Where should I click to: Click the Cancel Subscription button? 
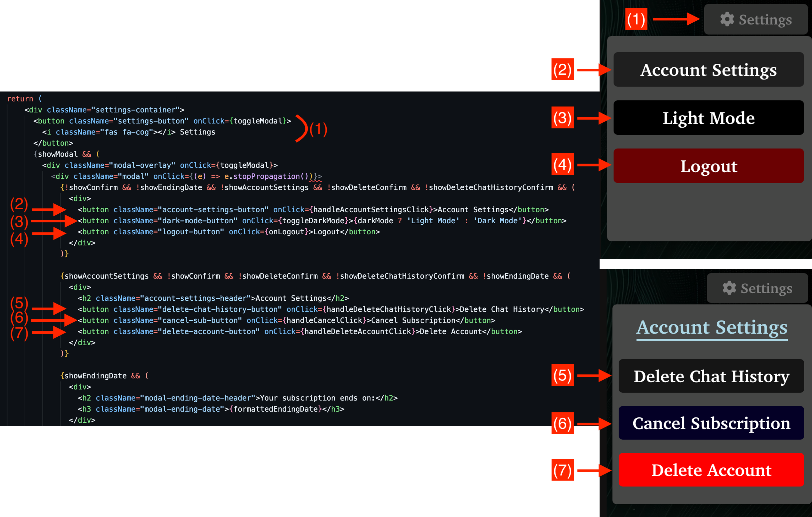711,423
